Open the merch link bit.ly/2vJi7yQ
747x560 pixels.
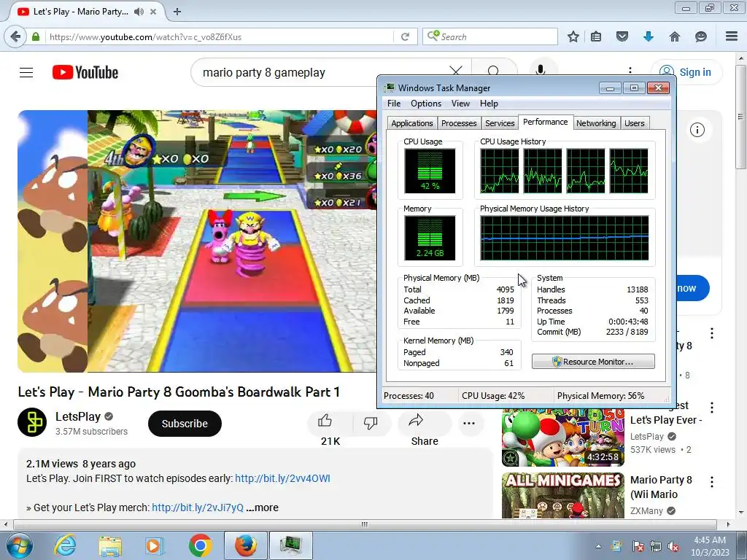198,507
